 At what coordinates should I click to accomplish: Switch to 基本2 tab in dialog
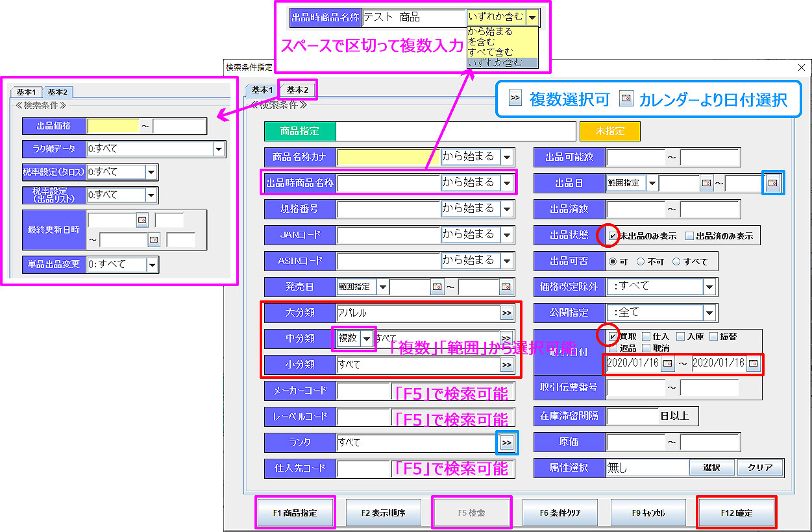297,90
